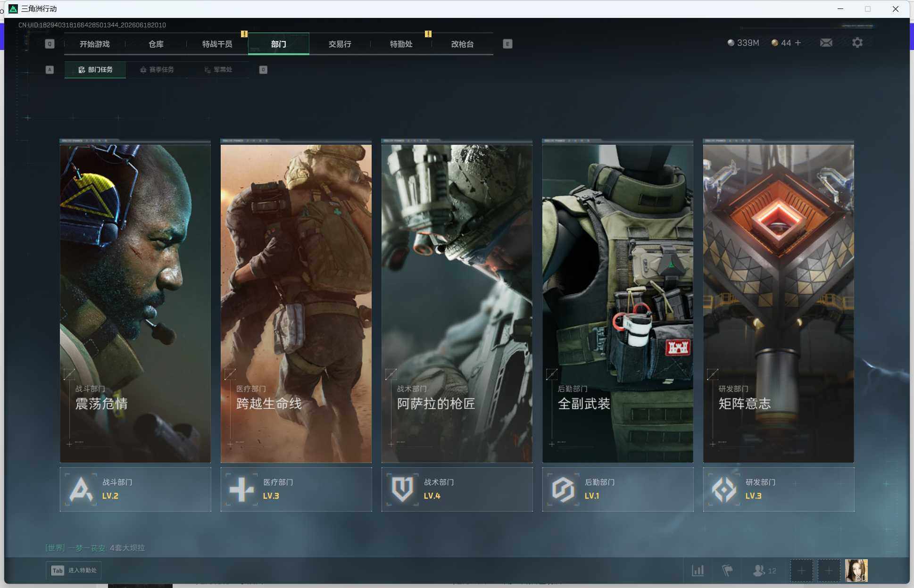
Task: Click the world chat message 4套大坝拉
Action: pos(127,548)
